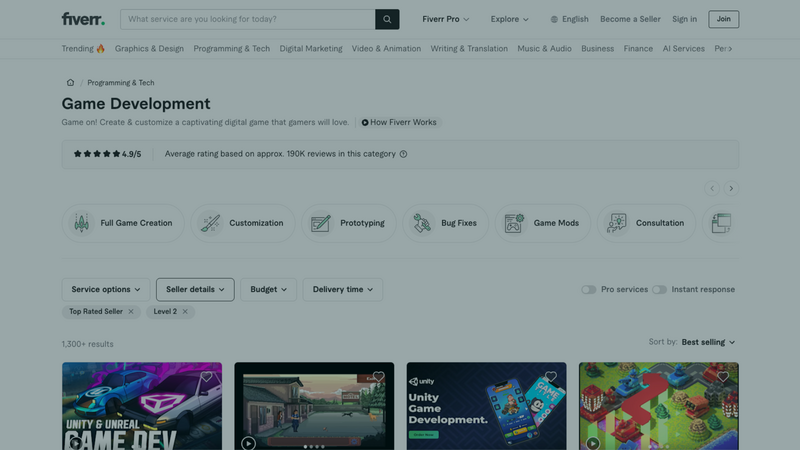
Task: Click Become a Seller link
Action: click(630, 19)
